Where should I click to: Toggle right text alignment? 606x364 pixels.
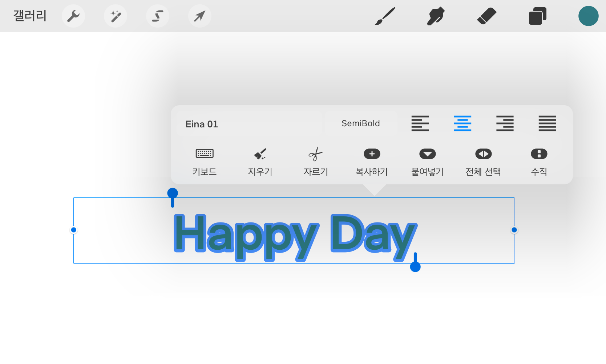pos(505,123)
